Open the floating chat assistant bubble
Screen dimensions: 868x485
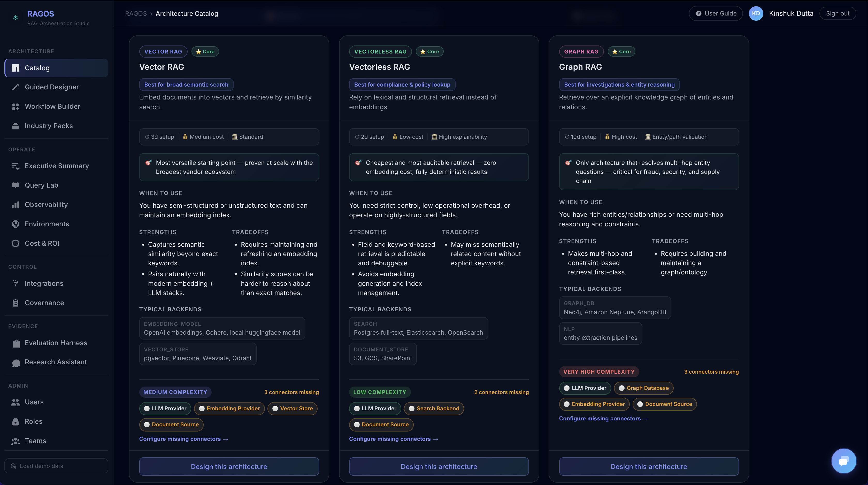843,461
